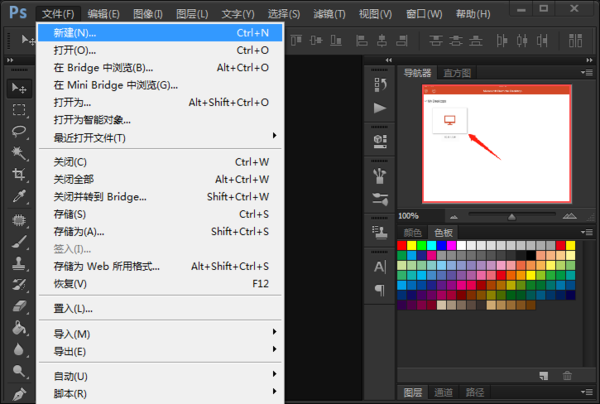Click the zoom in mountains icon
Screen dimensions: 600x404
coord(569,216)
